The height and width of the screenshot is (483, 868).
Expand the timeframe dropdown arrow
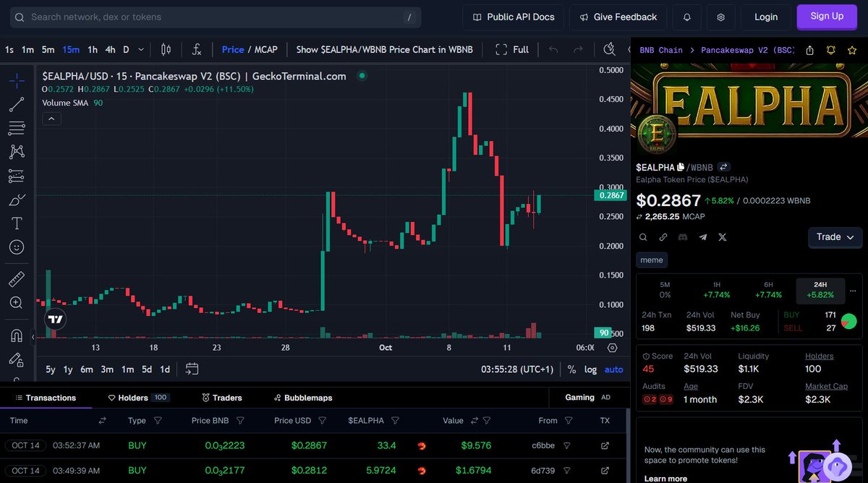tap(141, 49)
